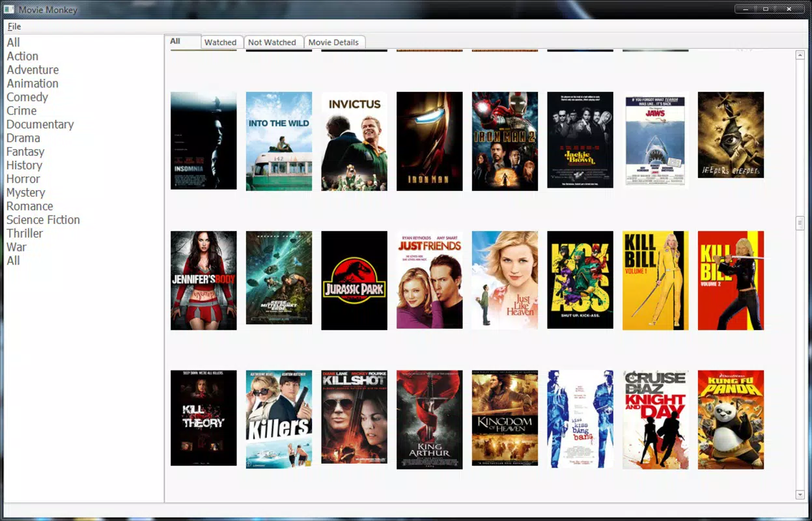This screenshot has height=521, width=812.
Task: Select the Drama genre
Action: pyautogui.click(x=23, y=138)
